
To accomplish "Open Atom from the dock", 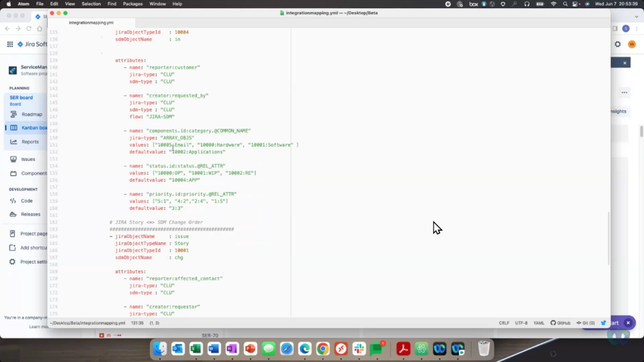I will click(x=421, y=349).
